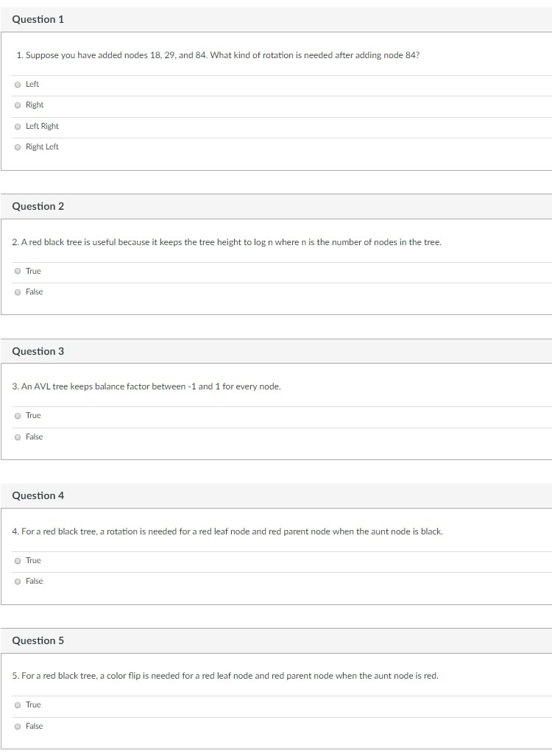Pick 'True' for the black aunt rotation question
552x756 pixels.
[x=16, y=560]
